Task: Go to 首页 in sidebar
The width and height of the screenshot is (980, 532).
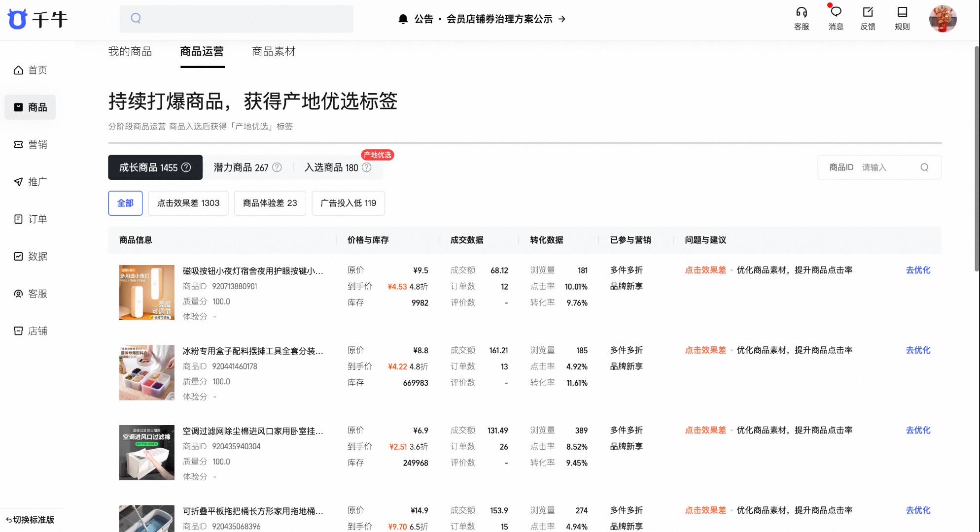Action: (x=31, y=70)
